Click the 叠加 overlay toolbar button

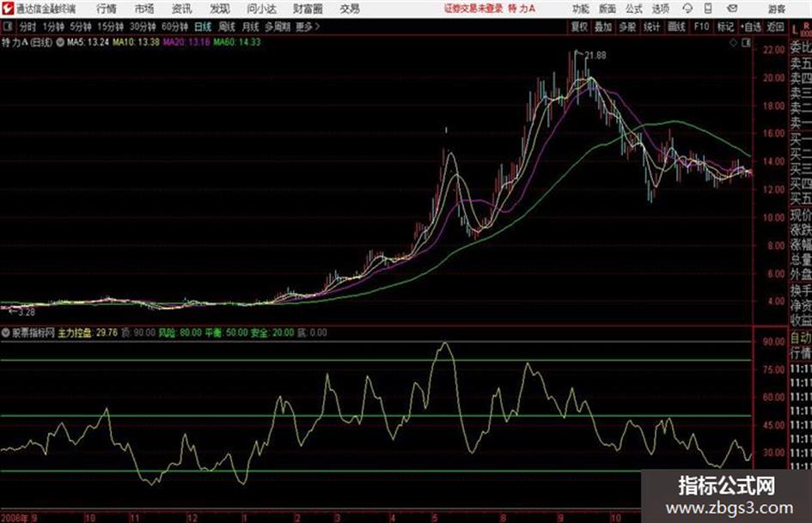(603, 27)
